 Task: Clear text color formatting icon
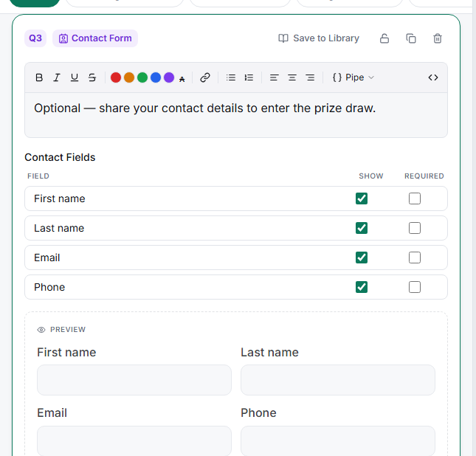[x=182, y=79]
